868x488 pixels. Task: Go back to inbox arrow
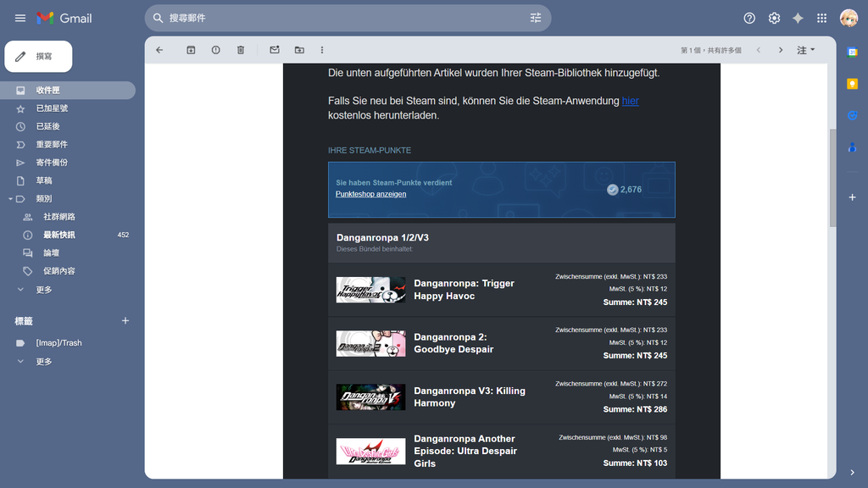coord(159,50)
